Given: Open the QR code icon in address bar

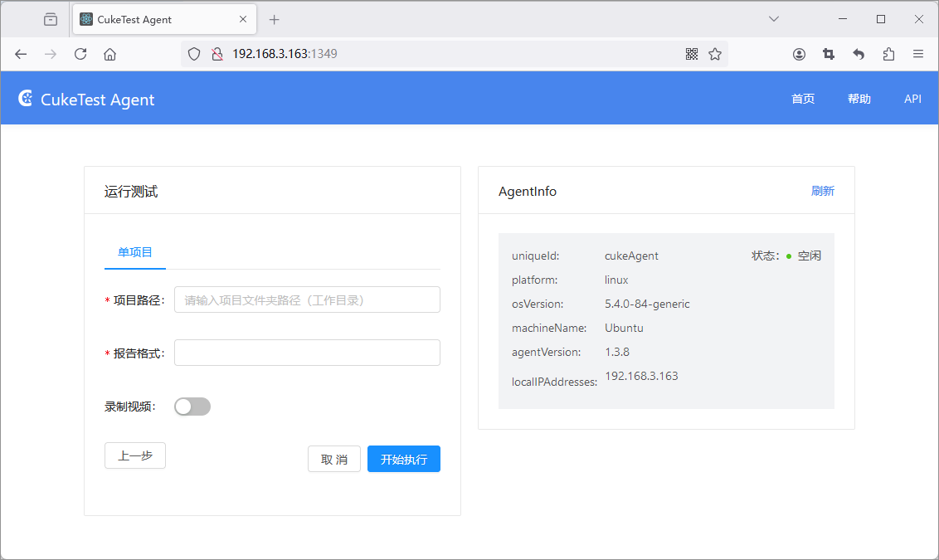Looking at the screenshot, I should (692, 55).
